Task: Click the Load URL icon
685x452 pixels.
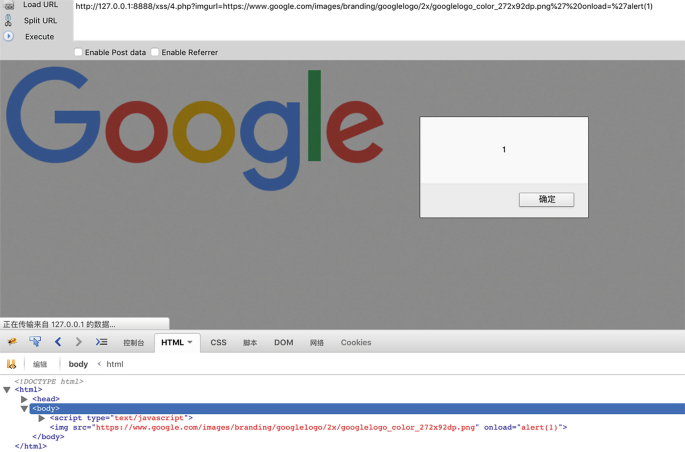Action: 9,5
